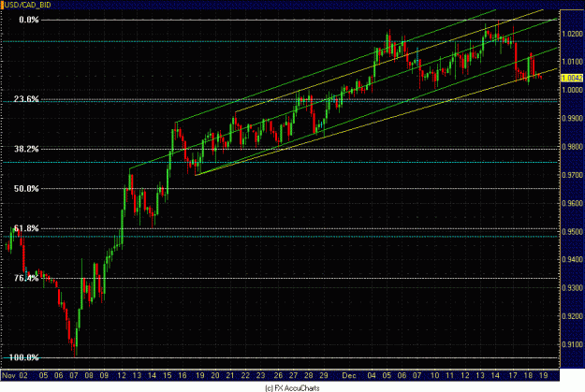Image resolution: width=585 pixels, height=392 pixels.
Task: Pick the 15 date on time axis
Action: tap(167, 375)
